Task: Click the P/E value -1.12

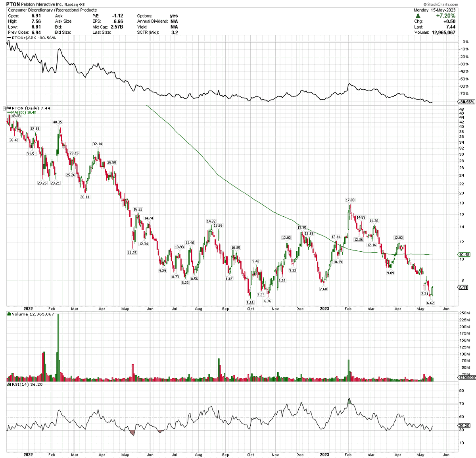Action: pos(118,16)
